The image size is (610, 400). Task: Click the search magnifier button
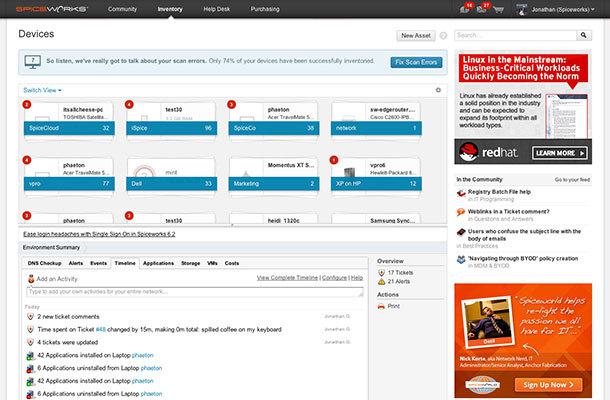(x=584, y=35)
